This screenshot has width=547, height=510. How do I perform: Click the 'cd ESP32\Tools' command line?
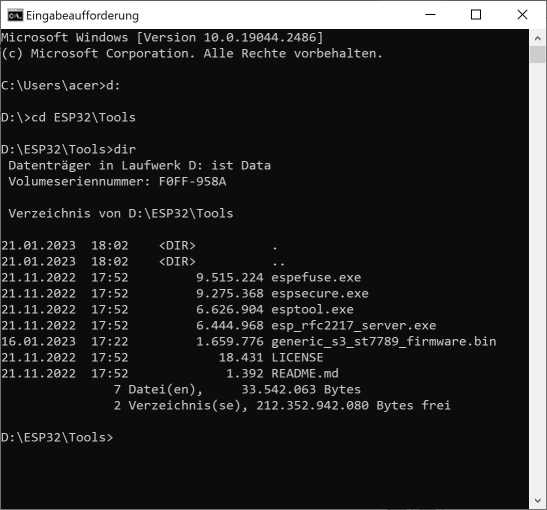click(68, 118)
